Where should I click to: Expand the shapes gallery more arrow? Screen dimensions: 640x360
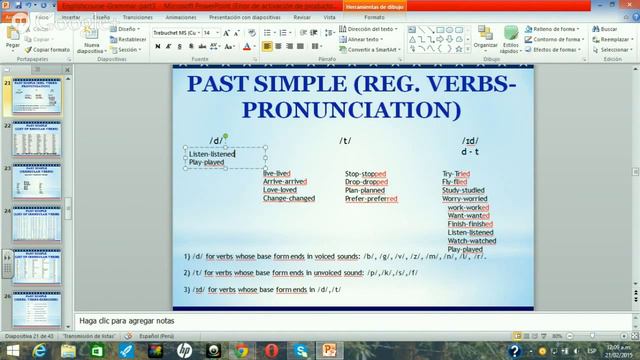click(x=468, y=49)
